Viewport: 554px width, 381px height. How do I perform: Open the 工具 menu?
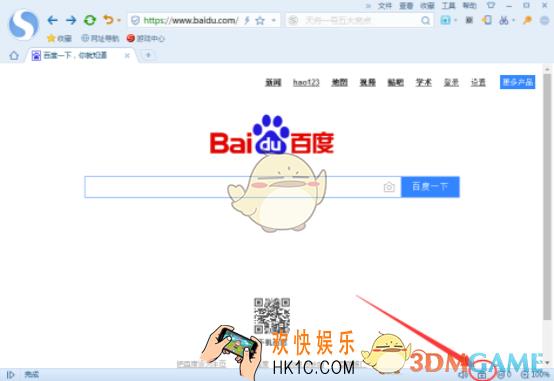coord(449,6)
